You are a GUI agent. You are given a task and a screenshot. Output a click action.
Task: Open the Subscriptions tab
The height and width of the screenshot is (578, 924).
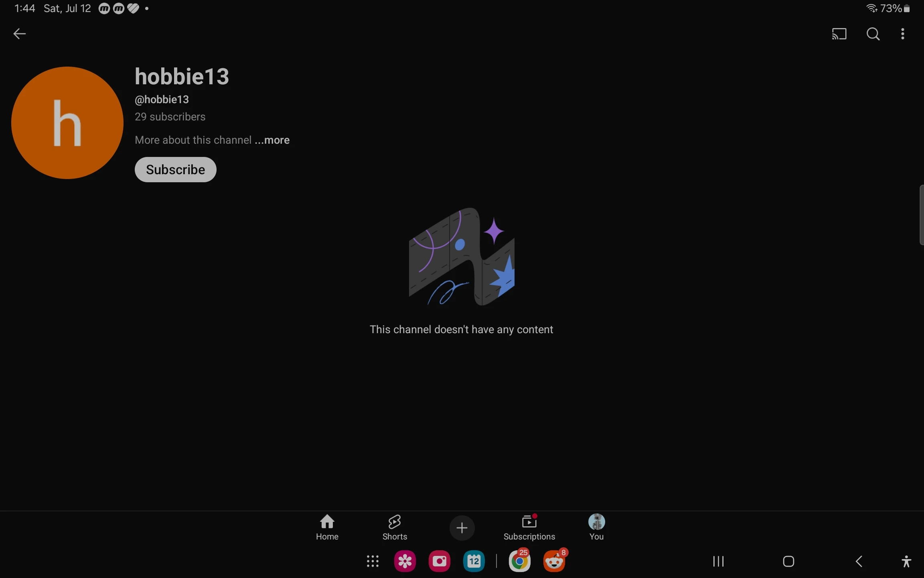point(529,527)
